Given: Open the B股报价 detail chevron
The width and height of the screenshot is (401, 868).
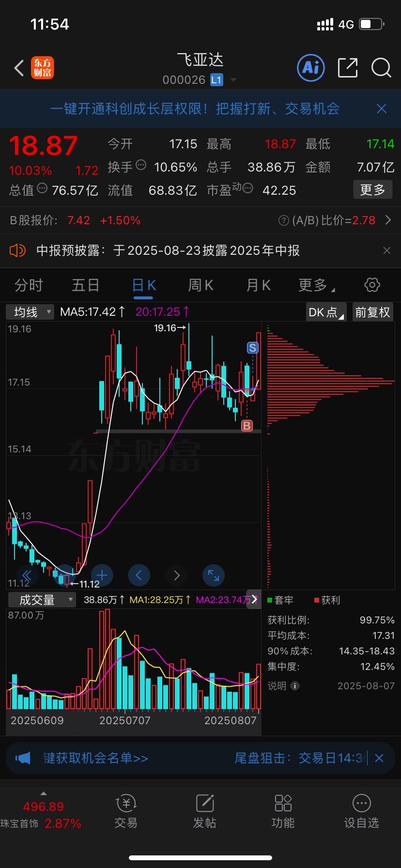Looking at the screenshot, I should pyautogui.click(x=388, y=220).
